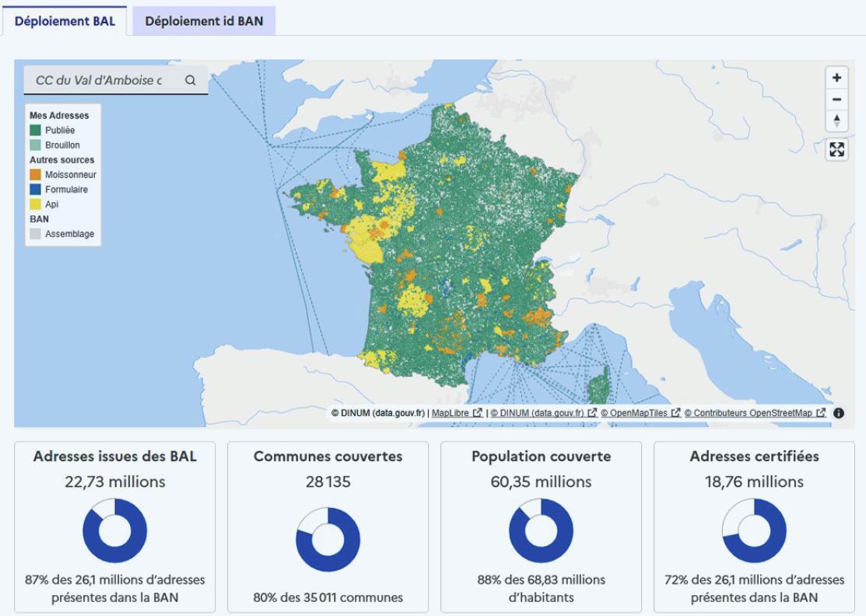Click the 72% des 26,1 millions text
Image resolution: width=866 pixels, height=616 pixels.
click(755, 589)
